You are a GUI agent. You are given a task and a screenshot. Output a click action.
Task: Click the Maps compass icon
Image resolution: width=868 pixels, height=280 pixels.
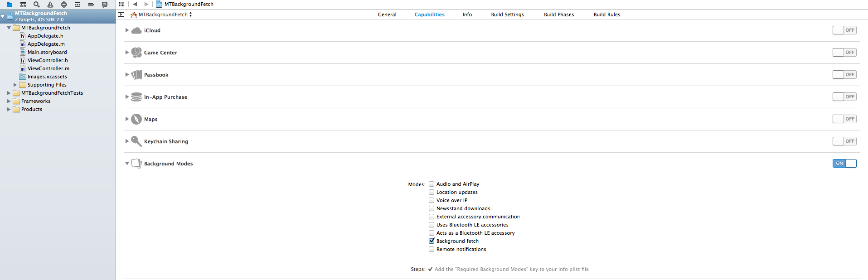pyautogui.click(x=136, y=119)
